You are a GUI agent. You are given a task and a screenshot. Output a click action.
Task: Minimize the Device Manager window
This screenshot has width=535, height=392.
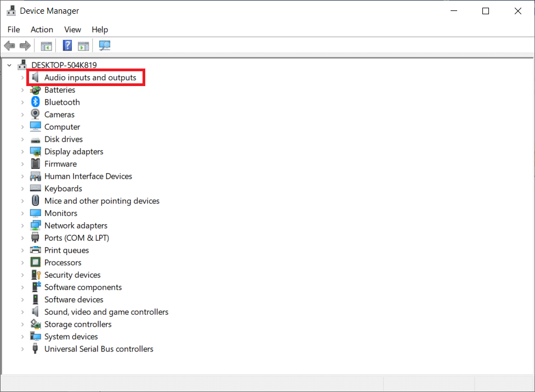tap(454, 11)
